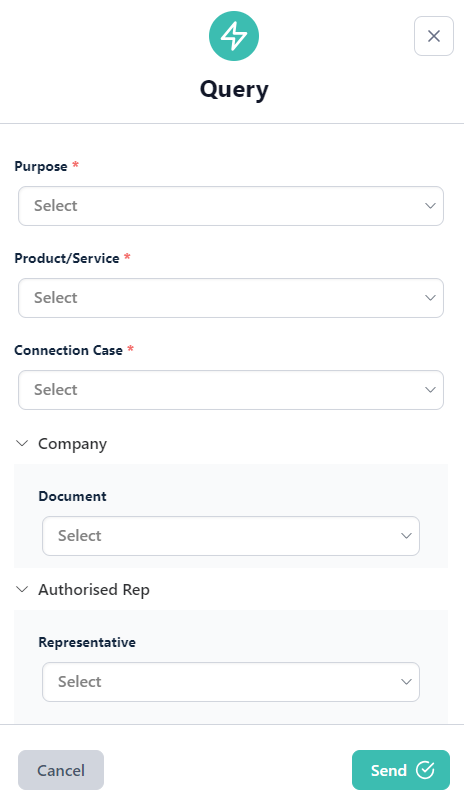Click the Authorised Rep header label
This screenshot has height=807, width=464.
point(94,590)
